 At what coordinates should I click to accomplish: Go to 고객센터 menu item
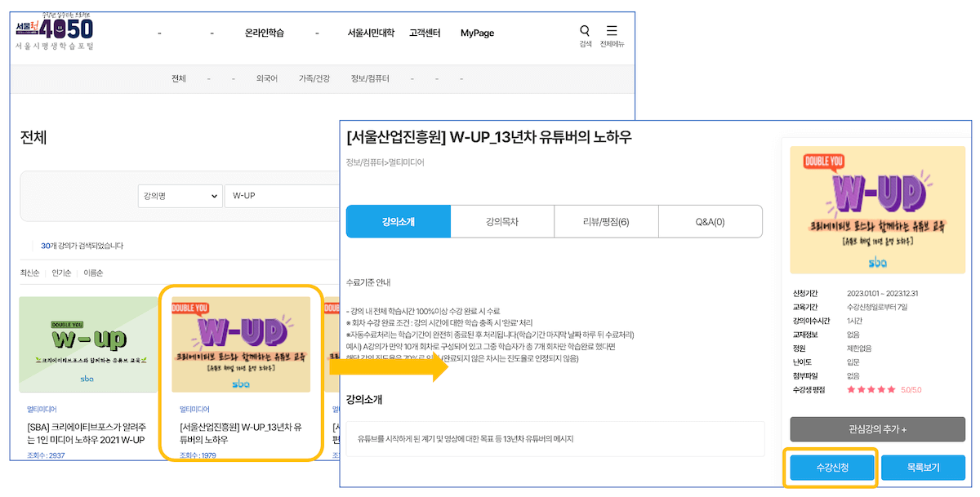pyautogui.click(x=425, y=33)
